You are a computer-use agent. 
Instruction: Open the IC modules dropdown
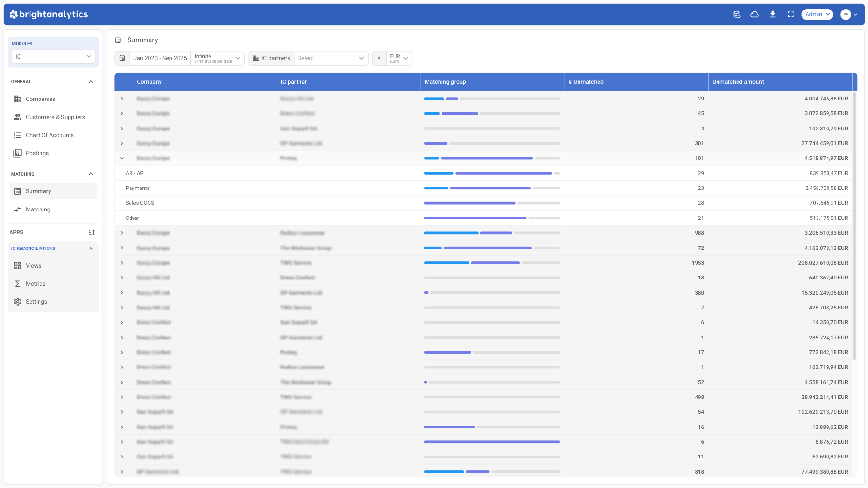tap(53, 57)
